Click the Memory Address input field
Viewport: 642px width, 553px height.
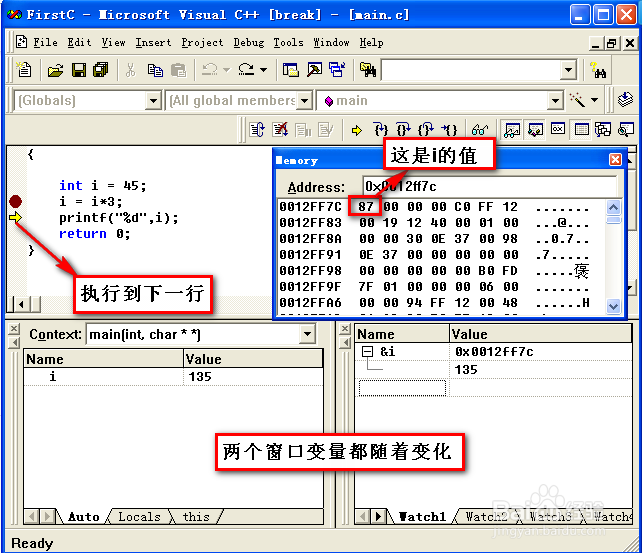[489, 187]
